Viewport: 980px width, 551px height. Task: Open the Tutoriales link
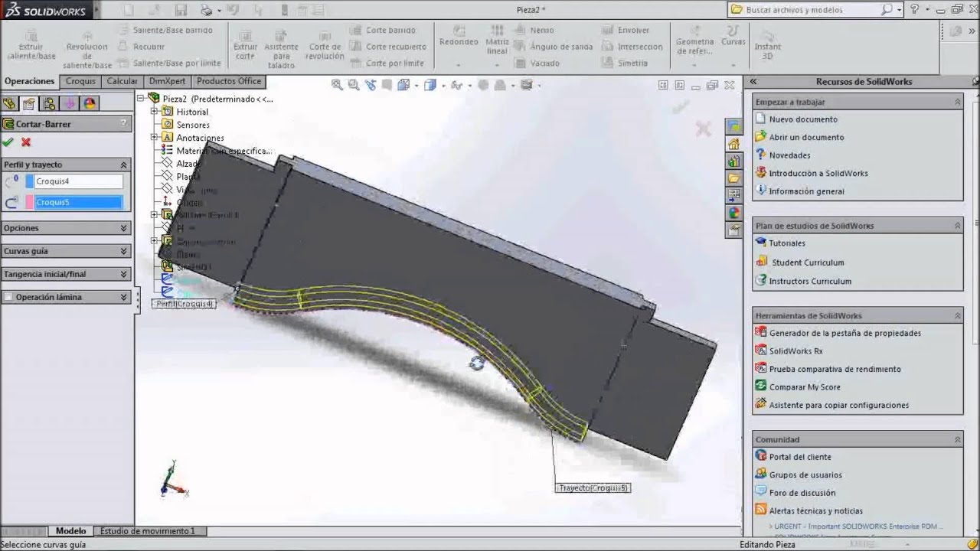[787, 243]
